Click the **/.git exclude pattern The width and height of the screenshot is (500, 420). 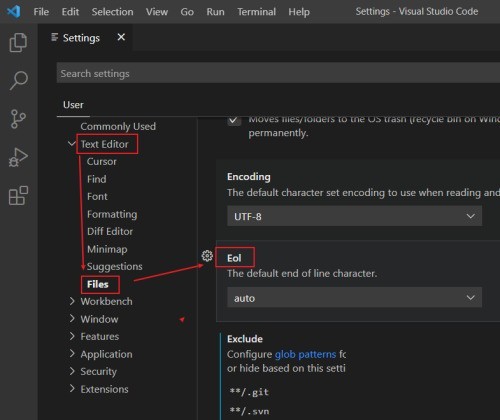click(249, 392)
